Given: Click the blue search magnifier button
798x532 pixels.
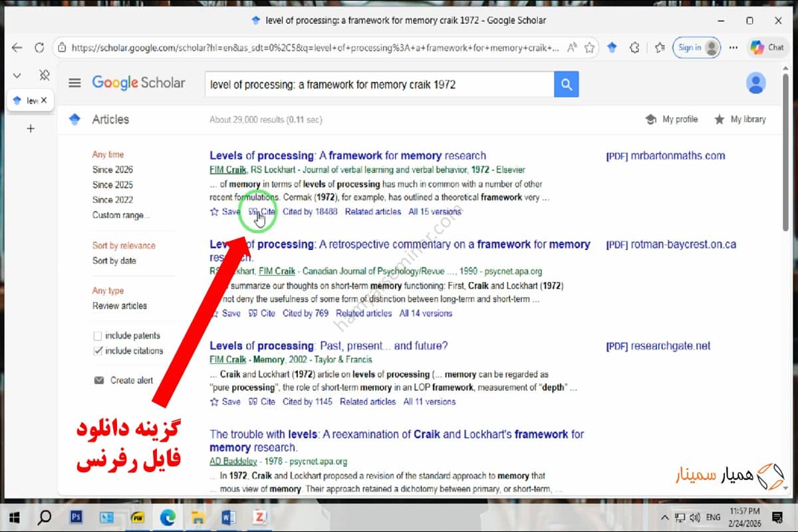Looking at the screenshot, I should [566, 84].
